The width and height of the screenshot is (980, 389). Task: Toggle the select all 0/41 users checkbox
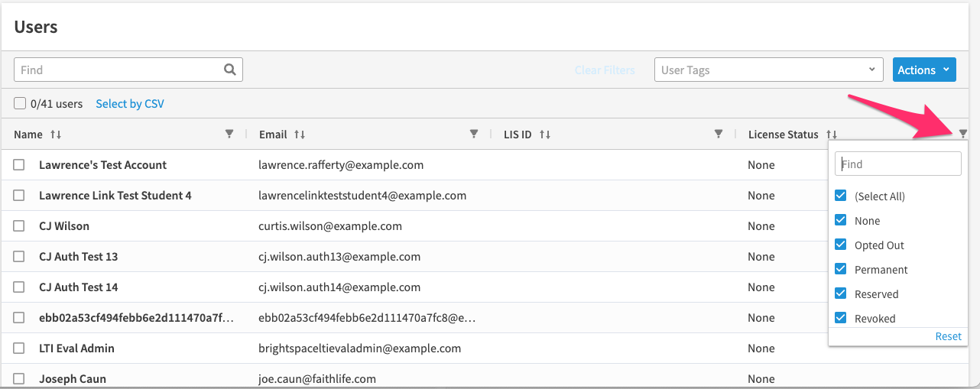click(20, 103)
